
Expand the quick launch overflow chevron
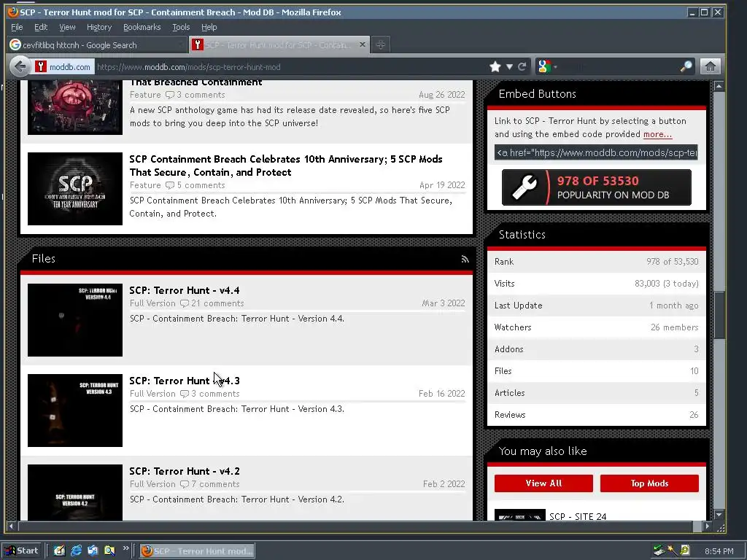125,548
